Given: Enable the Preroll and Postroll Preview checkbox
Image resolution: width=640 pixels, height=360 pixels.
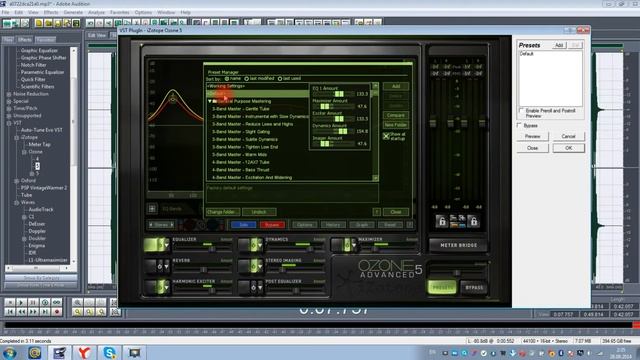Looking at the screenshot, I should click(521, 111).
